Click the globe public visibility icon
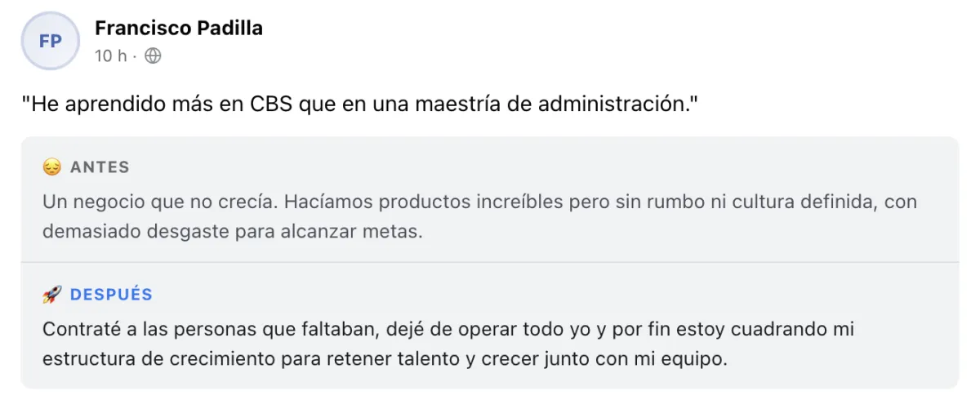This screenshot has width=980, height=400. pyautogui.click(x=153, y=56)
